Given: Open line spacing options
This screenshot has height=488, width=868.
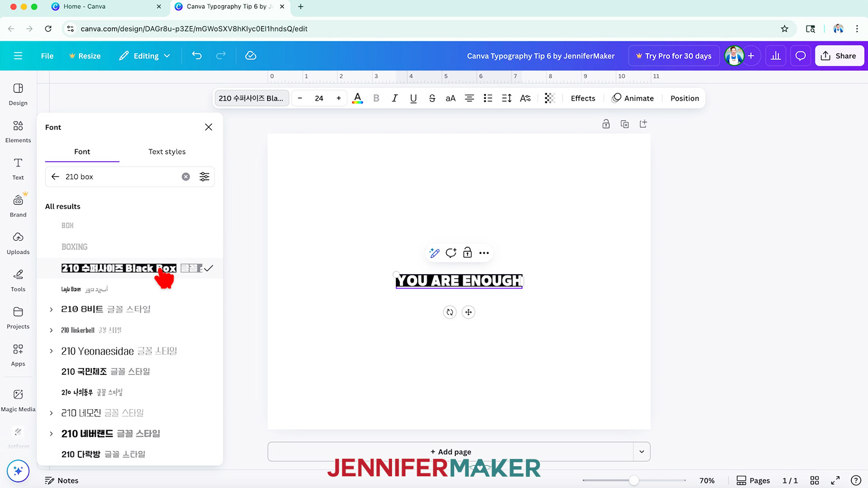Looking at the screenshot, I should pos(506,98).
